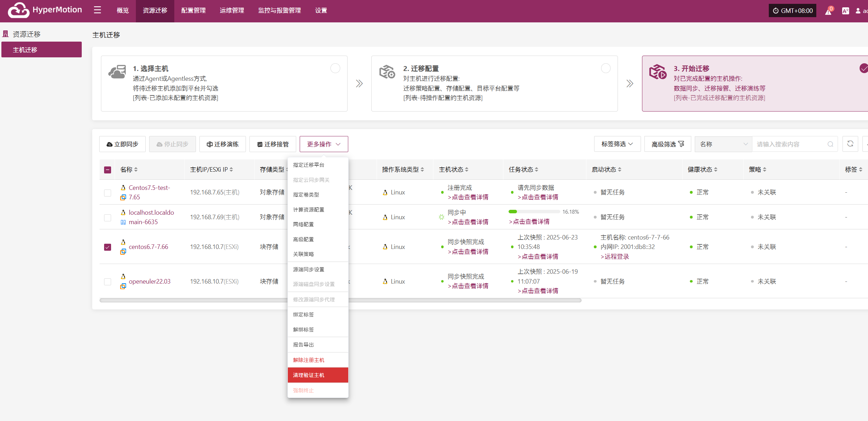
Task: Open the 设置 navigation tab
Action: coord(321,11)
